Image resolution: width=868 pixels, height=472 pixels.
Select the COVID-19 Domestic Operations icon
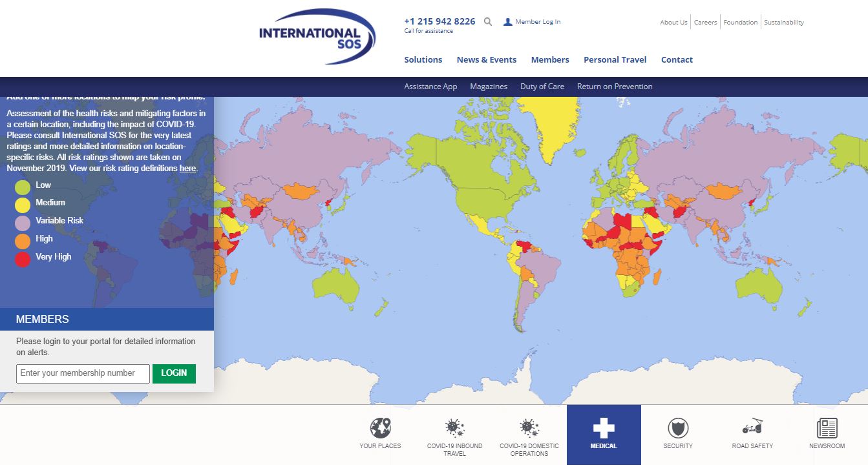(x=529, y=428)
